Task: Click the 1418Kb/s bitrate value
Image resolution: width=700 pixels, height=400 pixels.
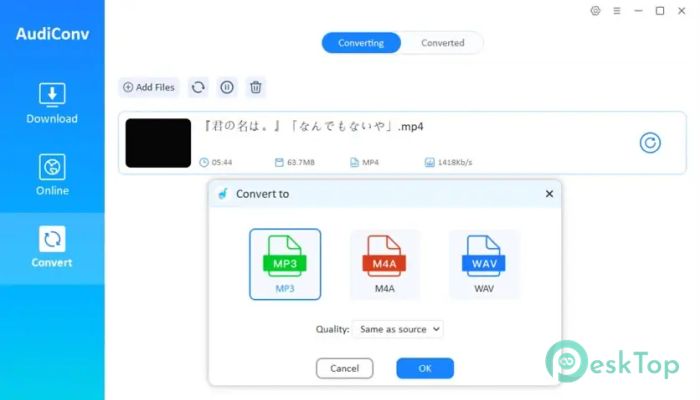Action: point(455,162)
